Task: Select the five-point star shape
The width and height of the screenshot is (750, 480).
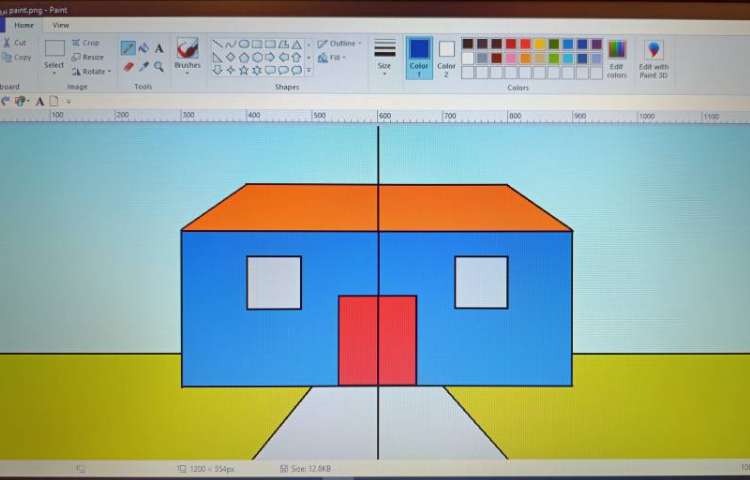Action: tap(243, 71)
